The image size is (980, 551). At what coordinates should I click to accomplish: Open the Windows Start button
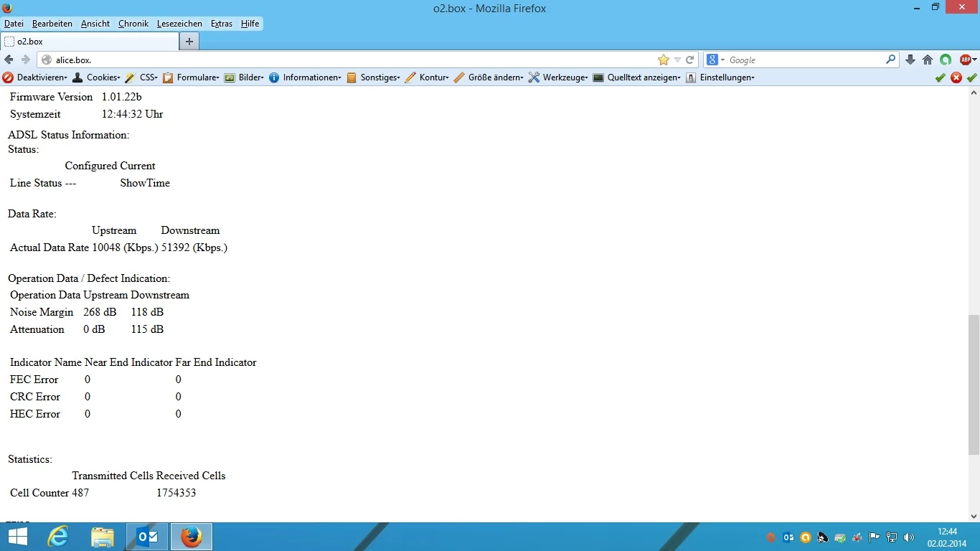click(x=17, y=537)
